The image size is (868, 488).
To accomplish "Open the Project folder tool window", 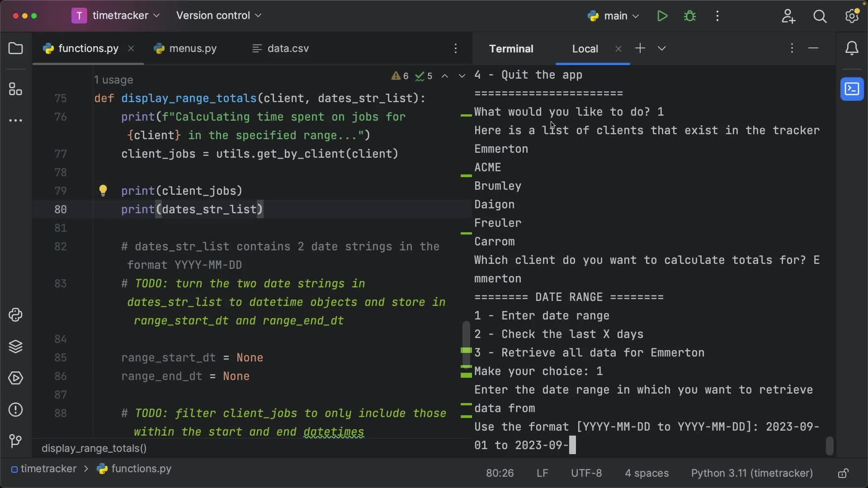I will tap(16, 48).
